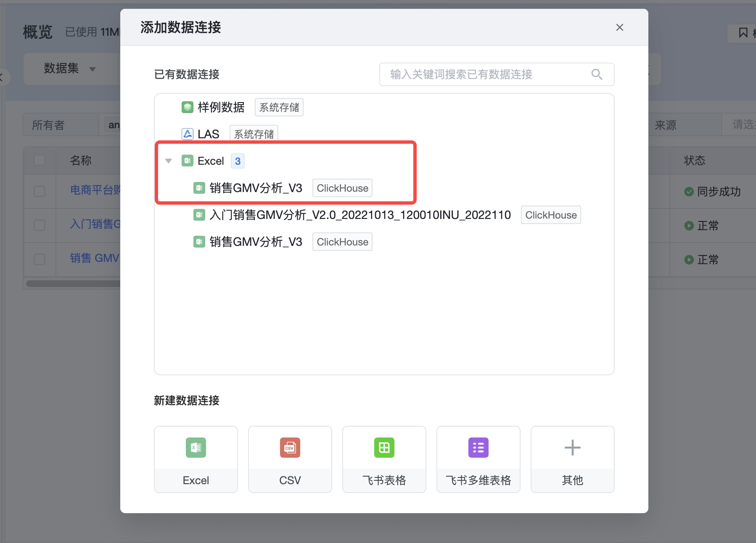Screen dimensions: 756x543
Task: Check the 销售 GMV dataset row checkbox
Action: click(40, 259)
